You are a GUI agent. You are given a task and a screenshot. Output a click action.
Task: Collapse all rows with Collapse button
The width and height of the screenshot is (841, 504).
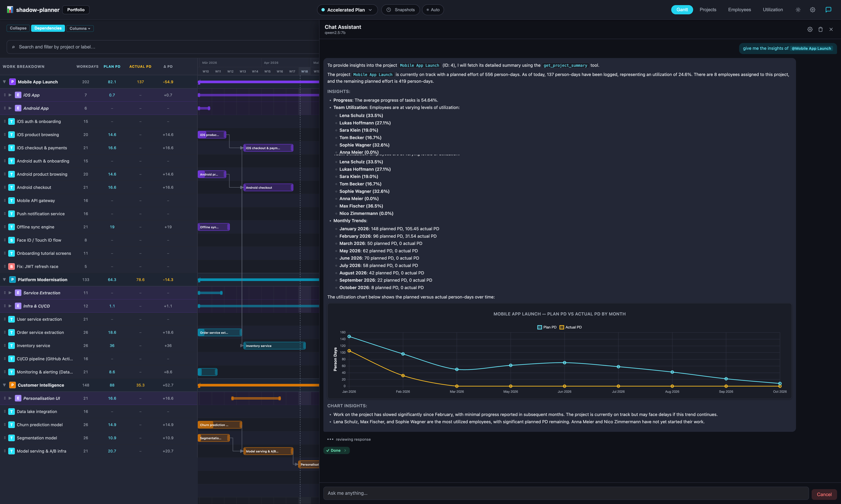18,28
